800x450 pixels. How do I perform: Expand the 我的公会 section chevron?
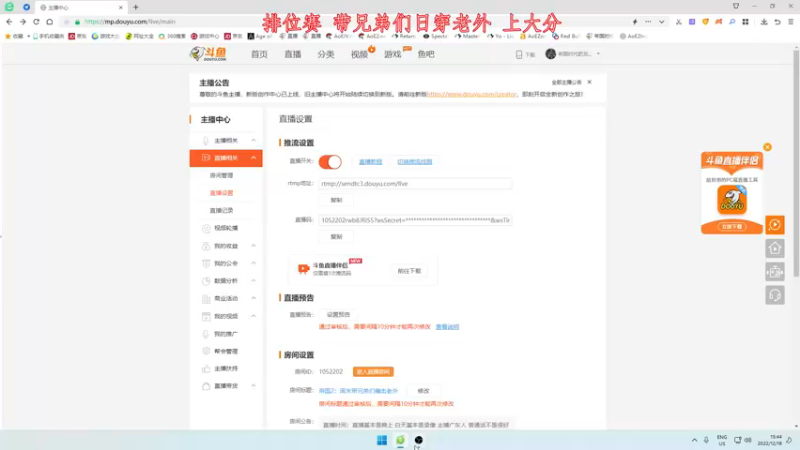tap(254, 263)
